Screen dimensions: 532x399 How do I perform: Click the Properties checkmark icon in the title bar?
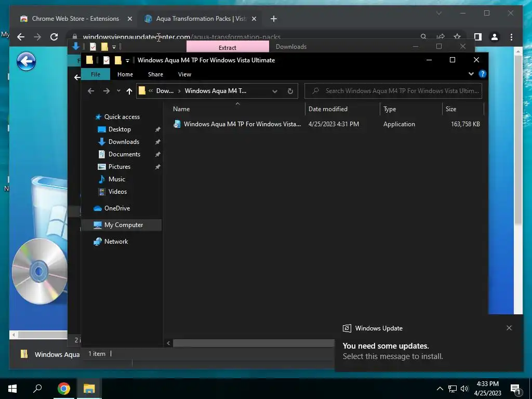106,60
